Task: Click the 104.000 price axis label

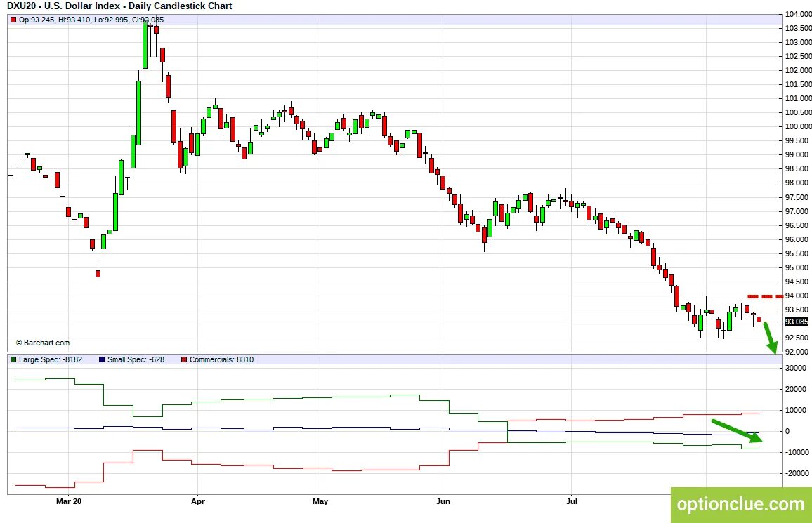Action: pyautogui.click(x=799, y=15)
